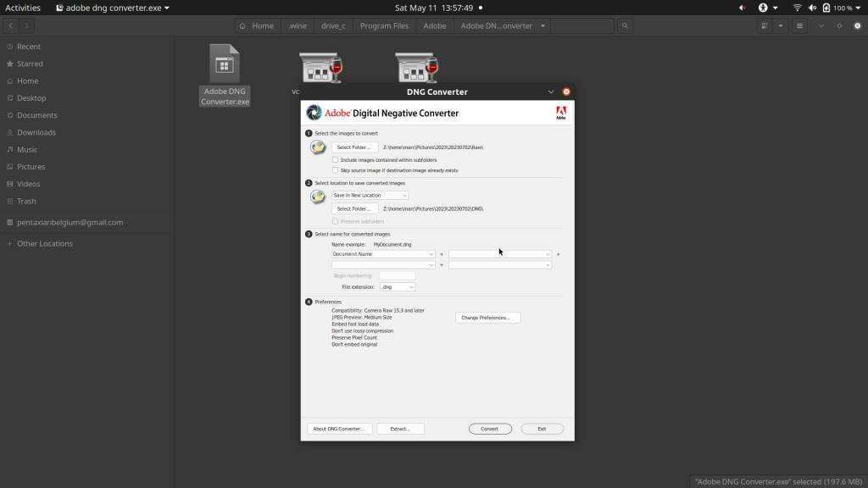Open the accessibility menu in the top bar

pos(767,8)
